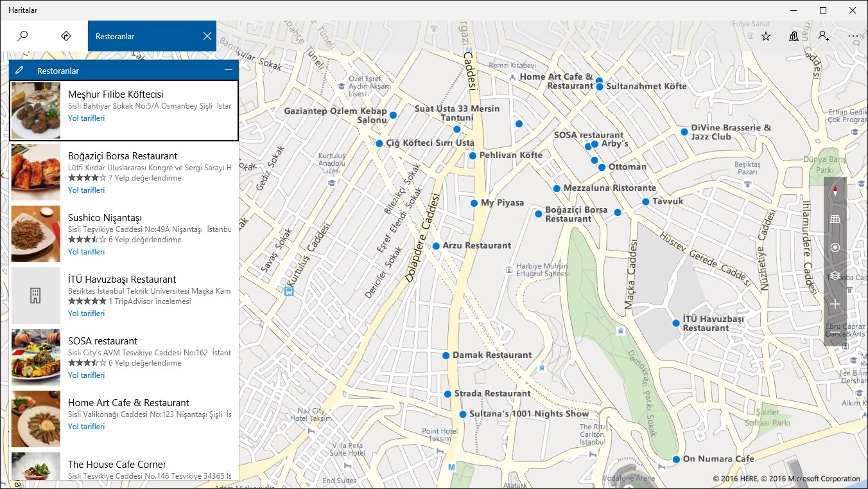Click Yol tarifleri under Boğaziçi Borsa Restaurant
The height and width of the screenshot is (489, 868).
pyautogui.click(x=86, y=190)
